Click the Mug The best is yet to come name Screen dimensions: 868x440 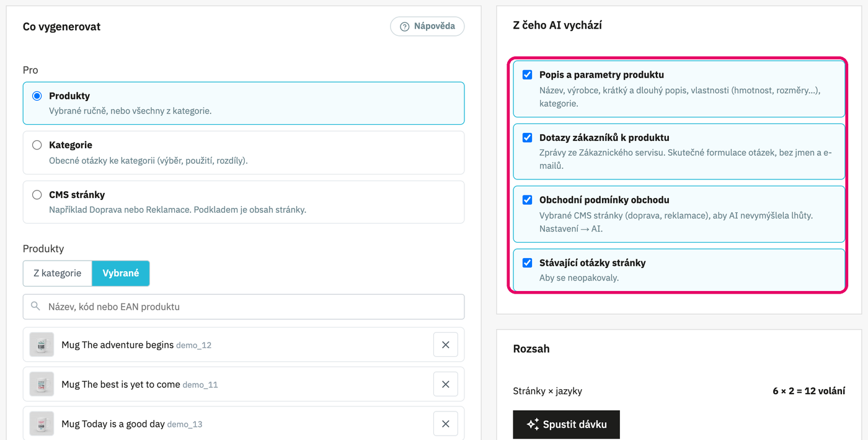pos(121,384)
